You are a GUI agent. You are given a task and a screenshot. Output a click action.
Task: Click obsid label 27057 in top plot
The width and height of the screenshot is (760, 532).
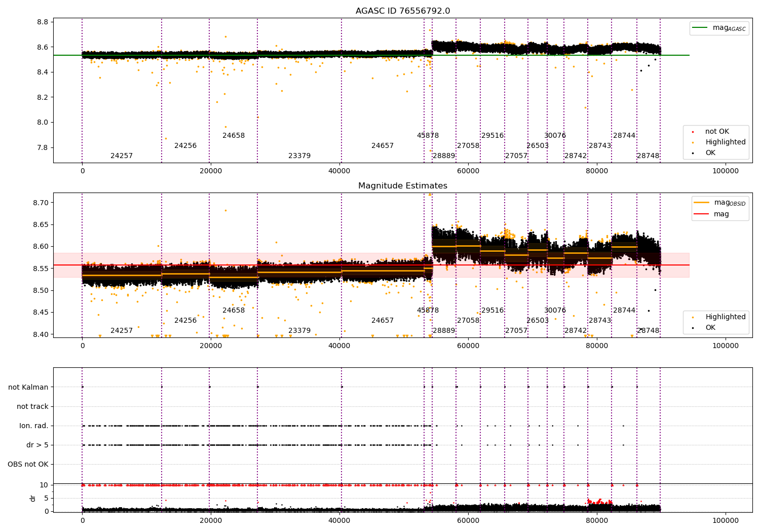[x=516, y=156]
